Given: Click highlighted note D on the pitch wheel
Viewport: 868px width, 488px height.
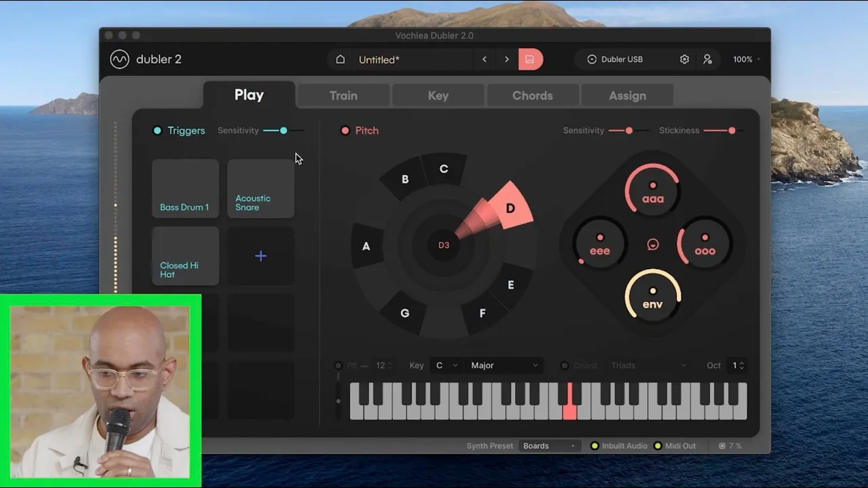Looking at the screenshot, I should point(510,208).
